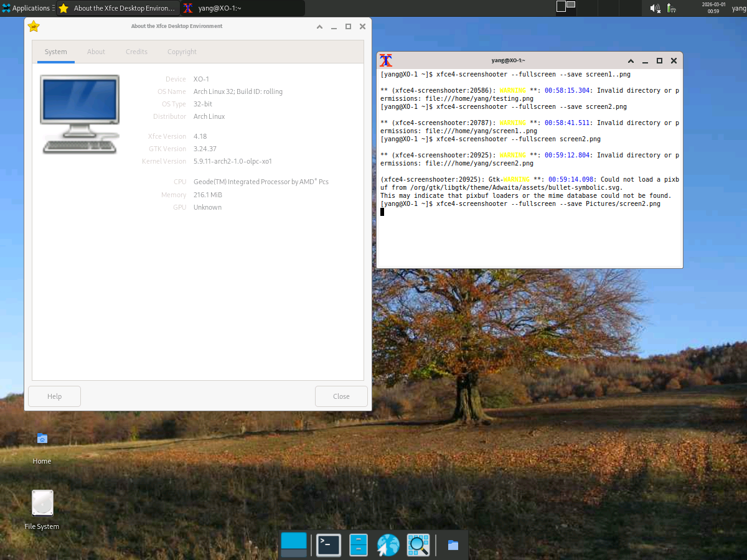The height and width of the screenshot is (560, 747).
Task: Open the yang user menu in panel
Action: 738,8
